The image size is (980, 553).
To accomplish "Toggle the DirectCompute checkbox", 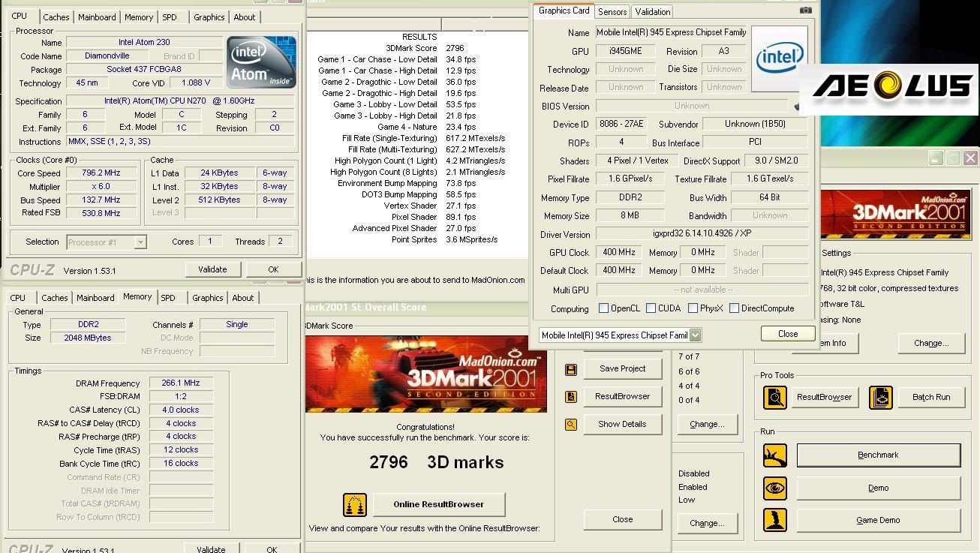I will pos(734,308).
